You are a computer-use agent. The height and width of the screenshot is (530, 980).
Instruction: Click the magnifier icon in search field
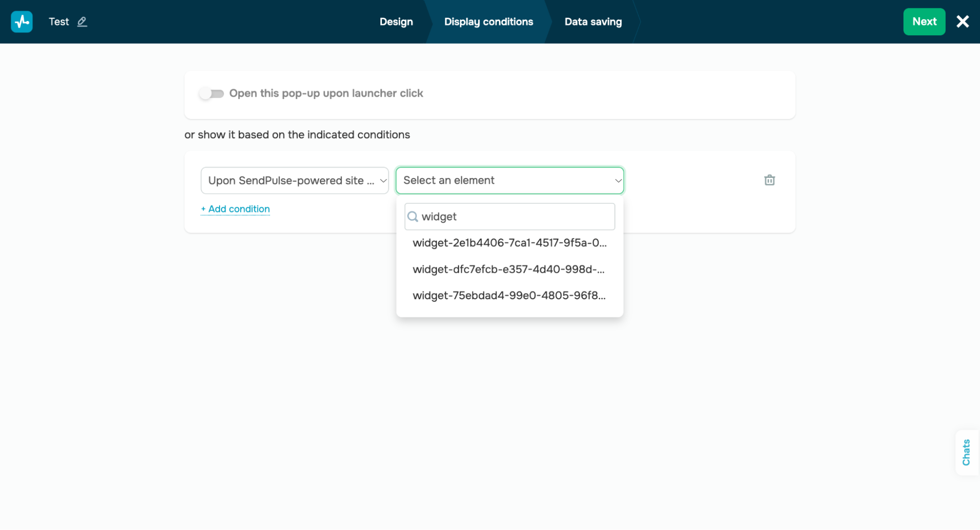click(x=413, y=217)
